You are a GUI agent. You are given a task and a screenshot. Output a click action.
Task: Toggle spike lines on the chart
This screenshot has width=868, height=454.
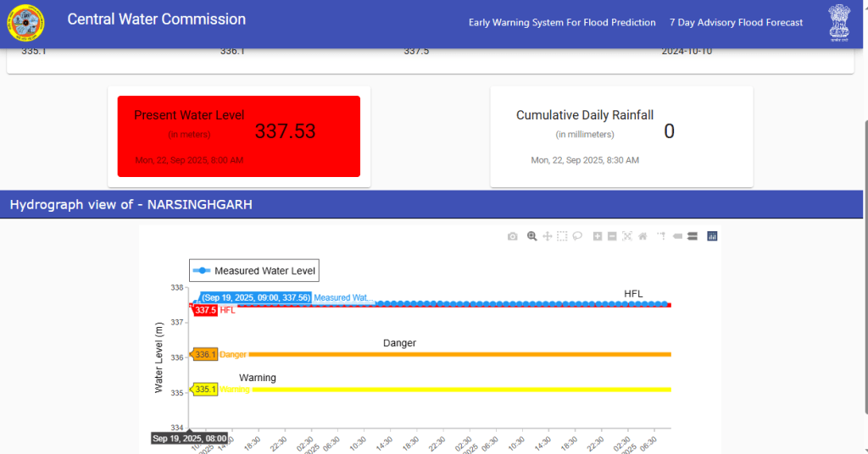[662, 236]
